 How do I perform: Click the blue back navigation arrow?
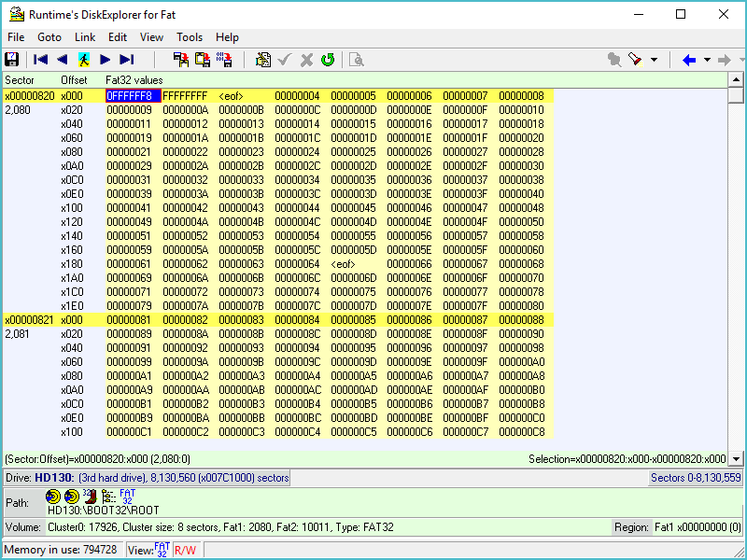coord(689,60)
